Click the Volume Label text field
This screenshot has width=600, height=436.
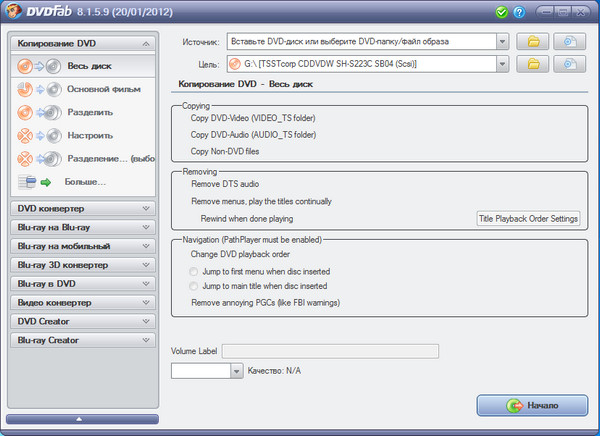pos(329,351)
